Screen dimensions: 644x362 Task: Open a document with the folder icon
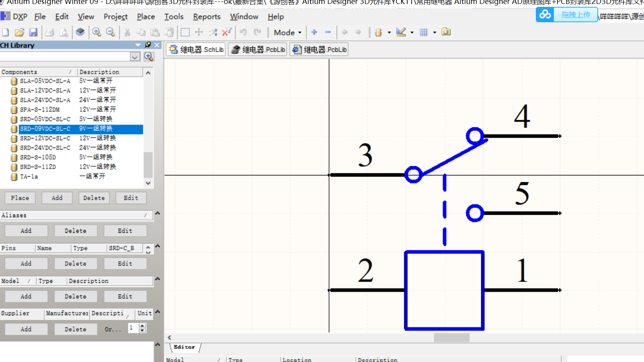pos(19,32)
